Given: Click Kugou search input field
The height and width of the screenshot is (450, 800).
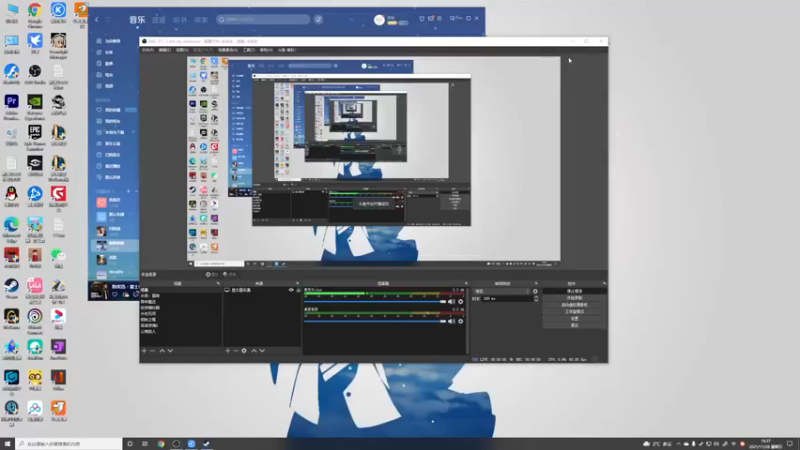Looking at the screenshot, I should (x=263, y=19).
